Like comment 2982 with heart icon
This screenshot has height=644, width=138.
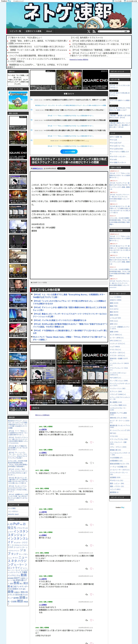91,525
